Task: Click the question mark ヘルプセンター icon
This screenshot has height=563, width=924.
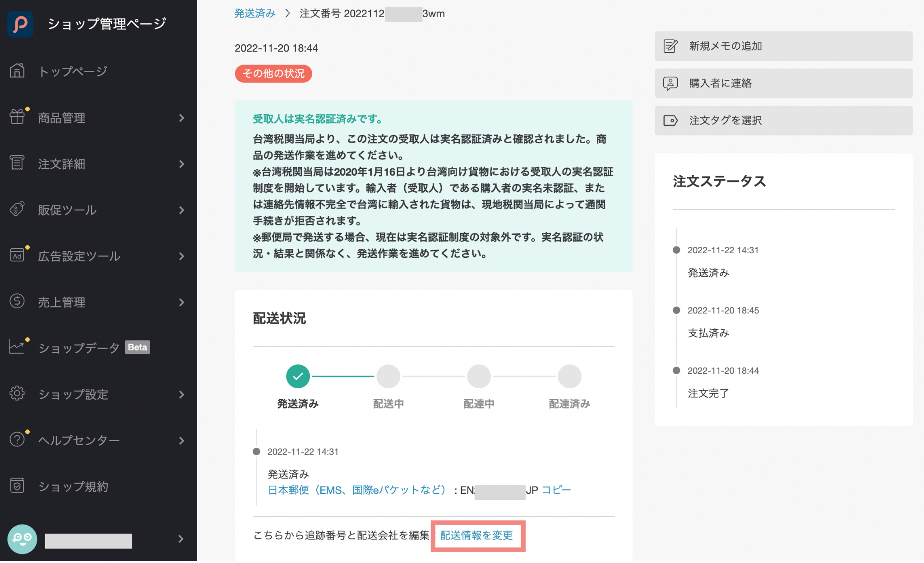Action: tap(17, 439)
